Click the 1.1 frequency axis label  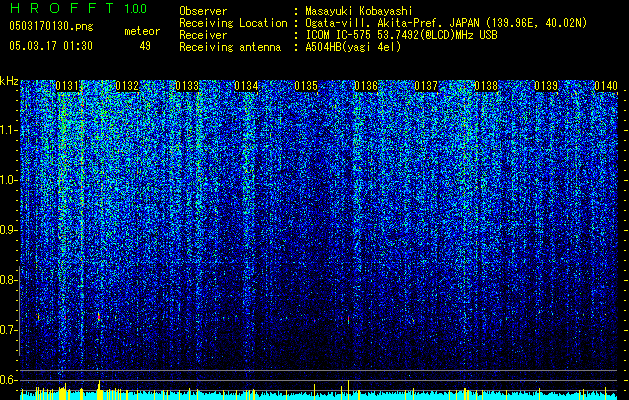click(x=8, y=130)
